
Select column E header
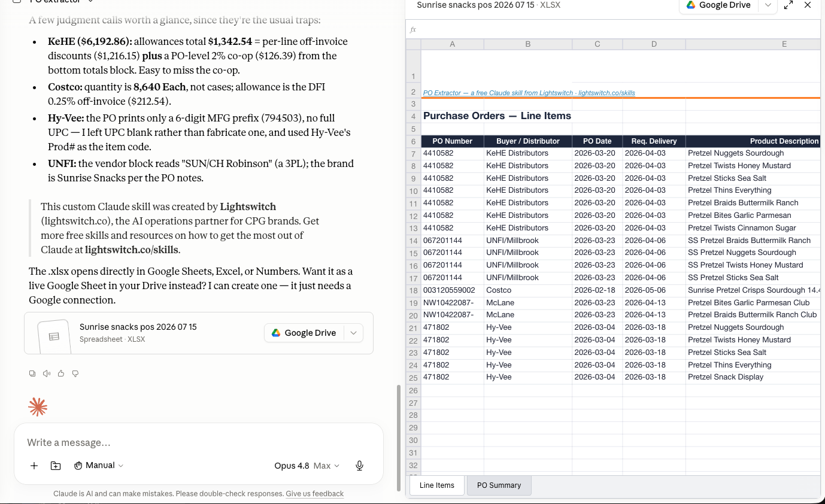(x=753, y=44)
